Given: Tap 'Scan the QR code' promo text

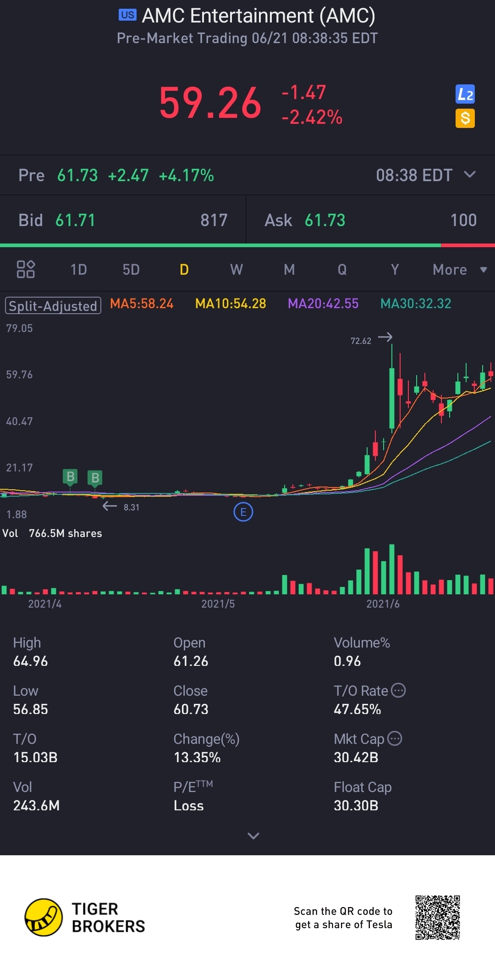Looking at the screenshot, I should (343, 918).
